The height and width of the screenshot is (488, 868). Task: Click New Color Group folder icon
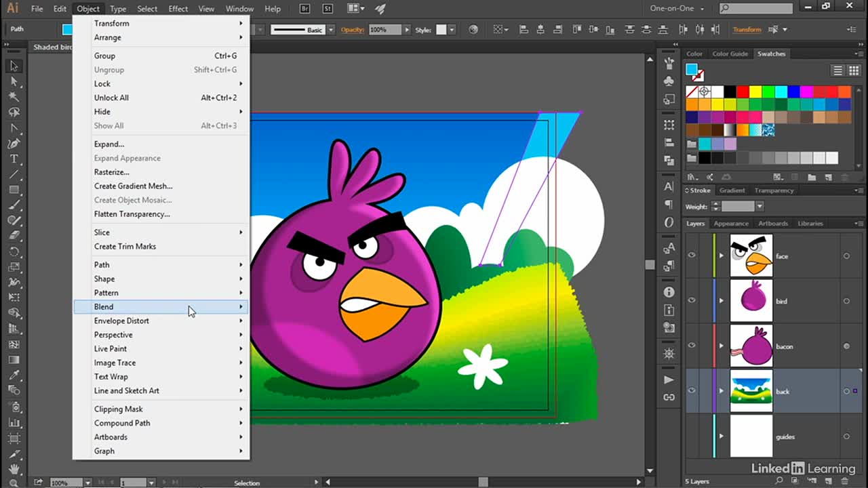[x=810, y=177]
